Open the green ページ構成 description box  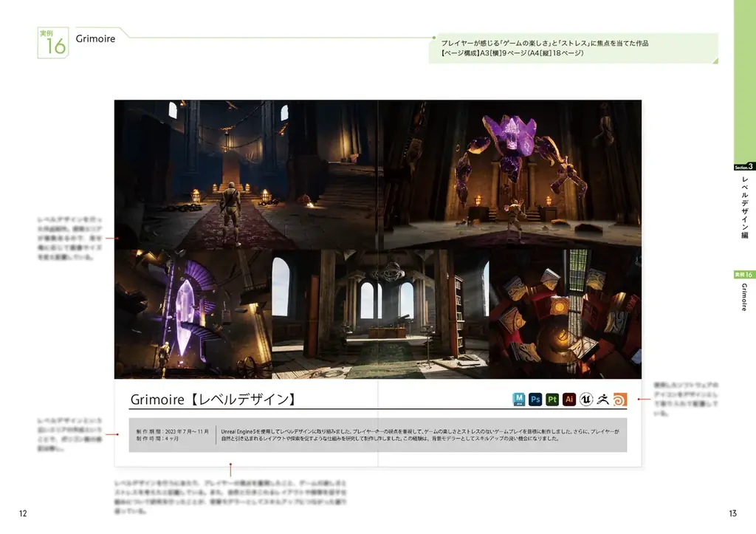click(576, 48)
